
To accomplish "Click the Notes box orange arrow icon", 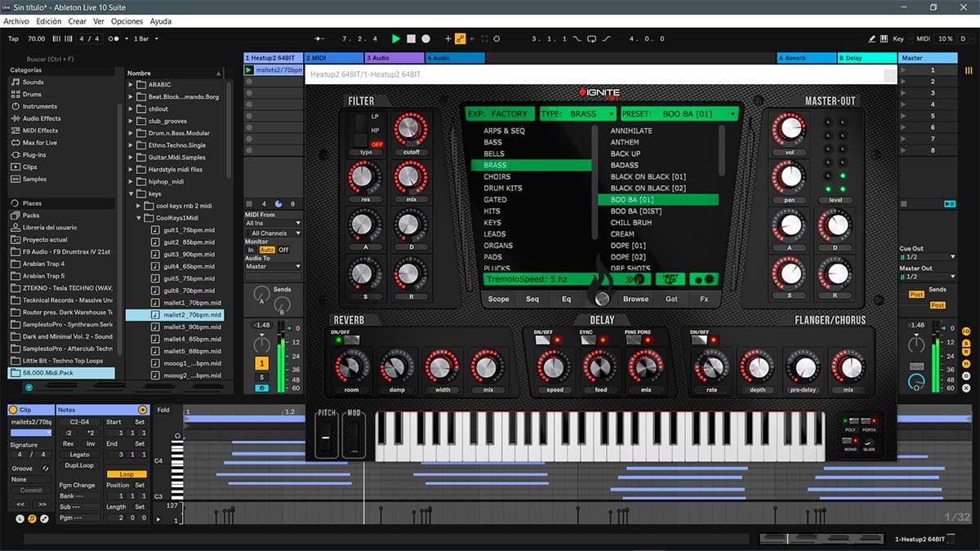I will [x=143, y=410].
